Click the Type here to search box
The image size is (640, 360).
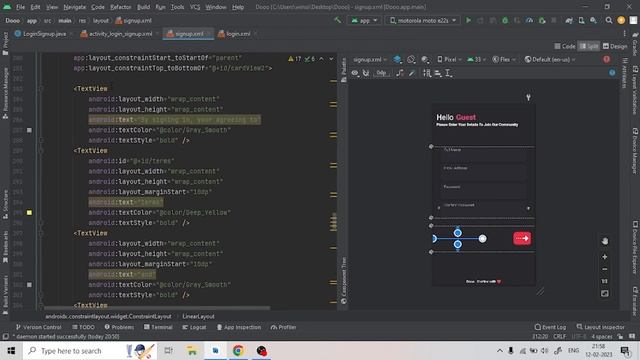coord(89,351)
